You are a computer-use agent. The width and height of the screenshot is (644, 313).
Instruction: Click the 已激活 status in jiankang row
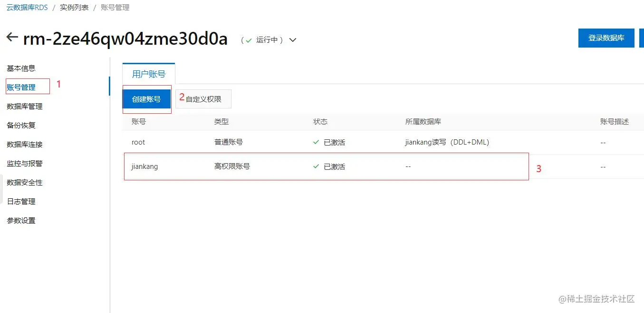pyautogui.click(x=329, y=166)
